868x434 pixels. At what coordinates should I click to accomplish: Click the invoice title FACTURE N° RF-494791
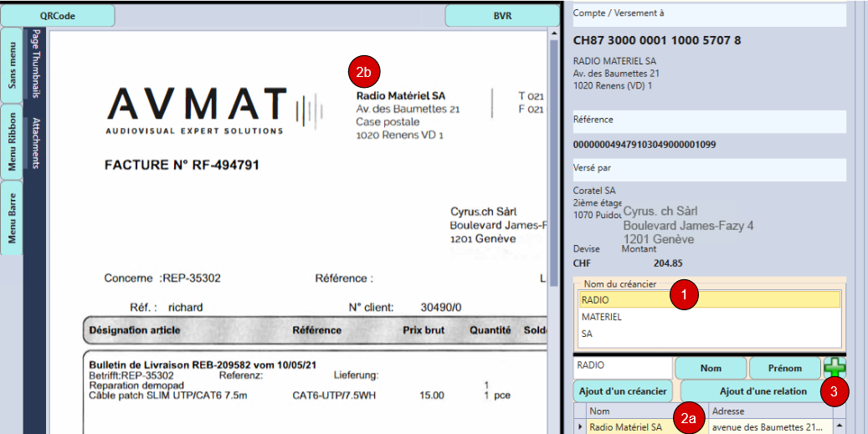pyautogui.click(x=182, y=165)
